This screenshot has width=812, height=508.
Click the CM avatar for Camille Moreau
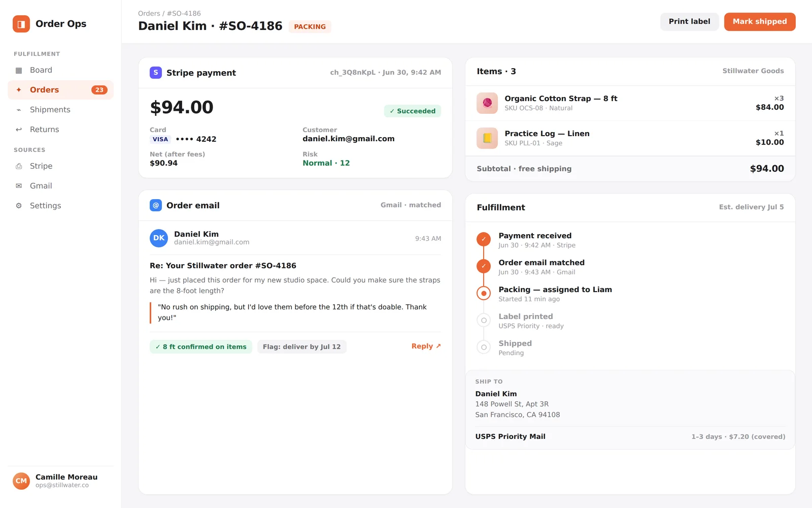coord(21,481)
